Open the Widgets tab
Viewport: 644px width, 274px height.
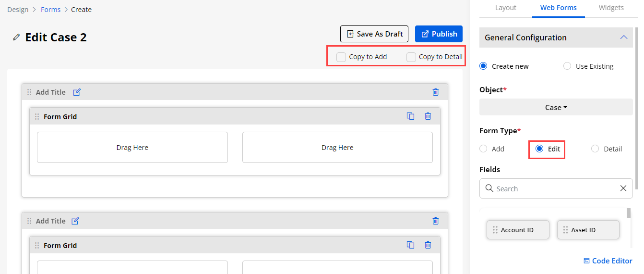click(x=611, y=8)
